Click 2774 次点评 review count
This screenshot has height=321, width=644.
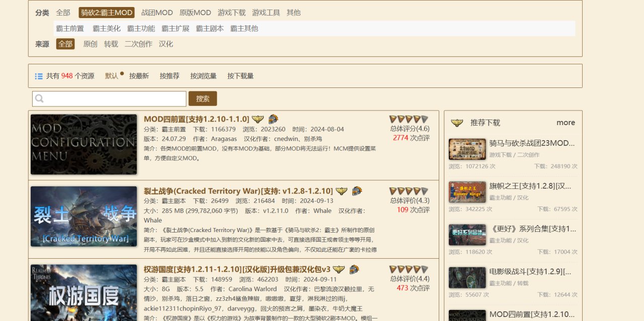coord(411,138)
